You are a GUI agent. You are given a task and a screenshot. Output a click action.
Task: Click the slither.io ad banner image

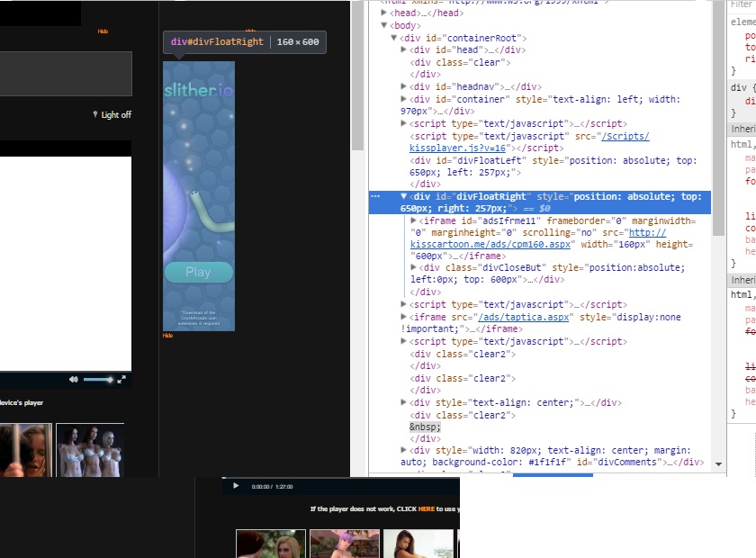pyautogui.click(x=199, y=196)
